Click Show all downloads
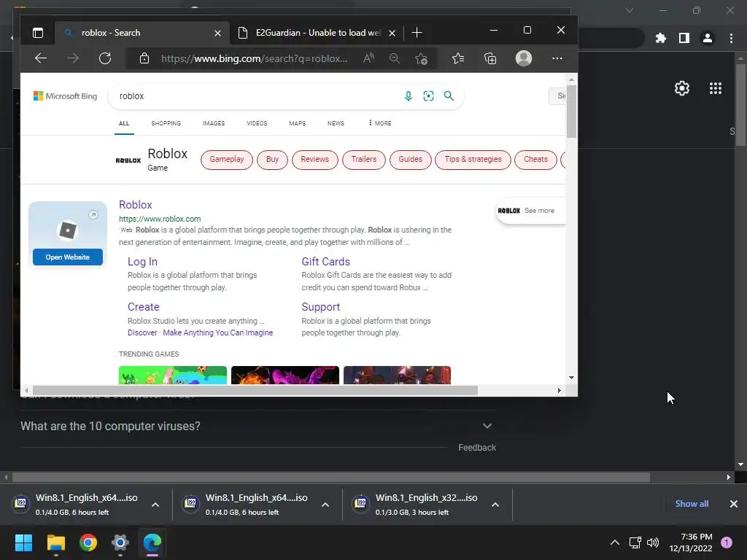The width and height of the screenshot is (747, 560). (x=692, y=504)
